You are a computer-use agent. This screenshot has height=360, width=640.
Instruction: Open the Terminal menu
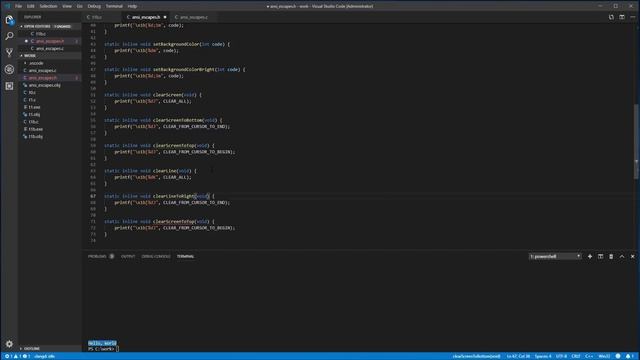[114, 6]
